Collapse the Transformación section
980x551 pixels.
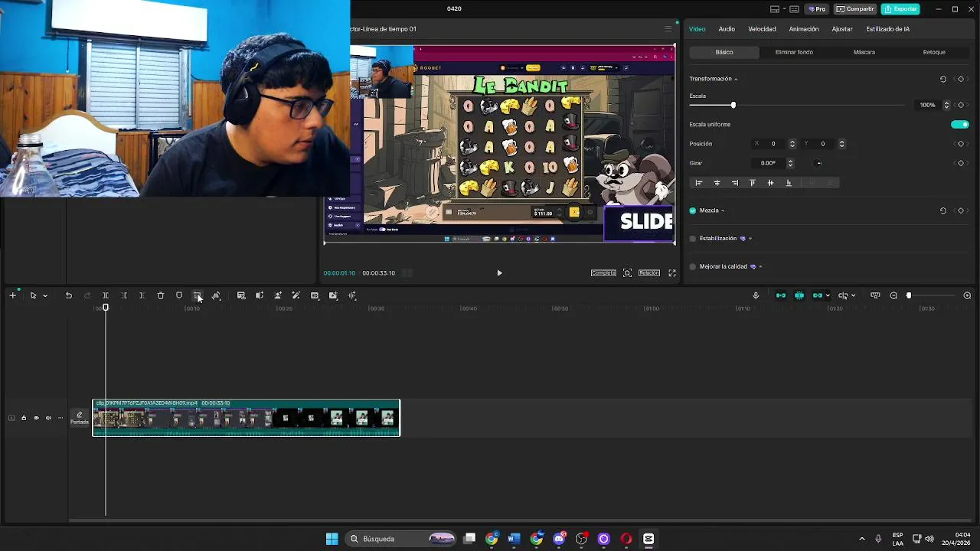(736, 80)
